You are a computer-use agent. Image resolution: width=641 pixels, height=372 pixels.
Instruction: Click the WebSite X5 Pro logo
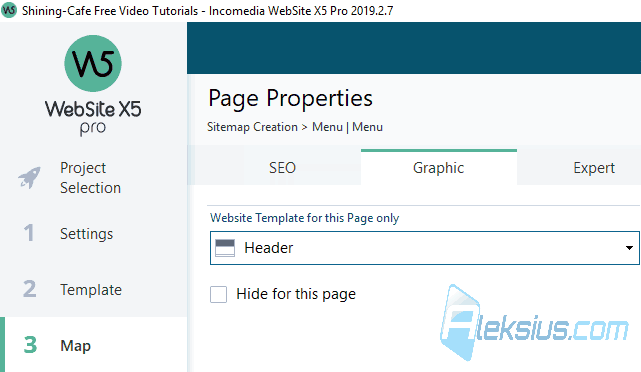point(93,85)
